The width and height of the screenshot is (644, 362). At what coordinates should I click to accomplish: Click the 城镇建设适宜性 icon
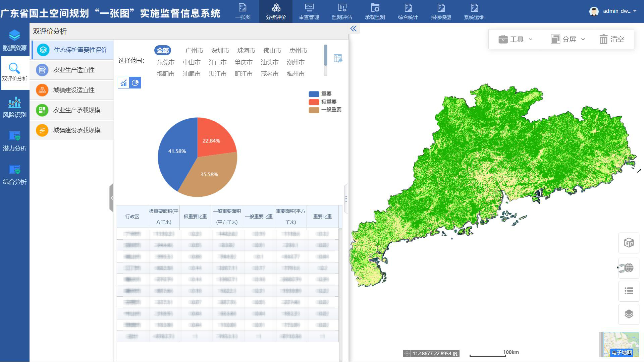tap(42, 90)
